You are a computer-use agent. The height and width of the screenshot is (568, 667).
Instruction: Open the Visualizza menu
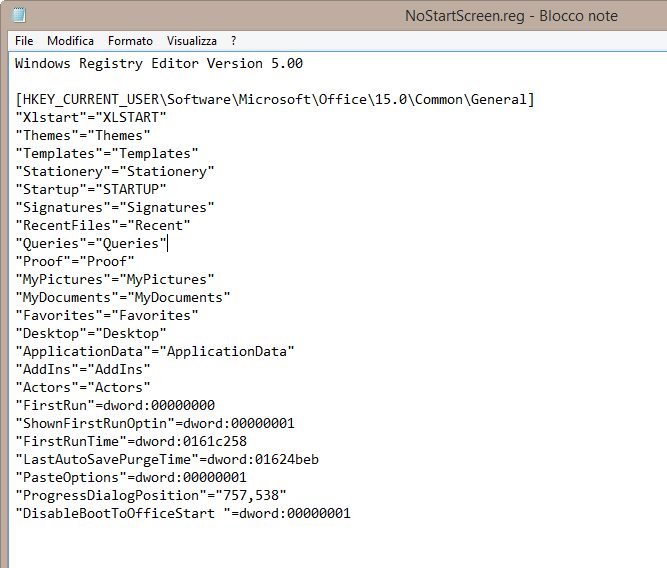tap(191, 41)
